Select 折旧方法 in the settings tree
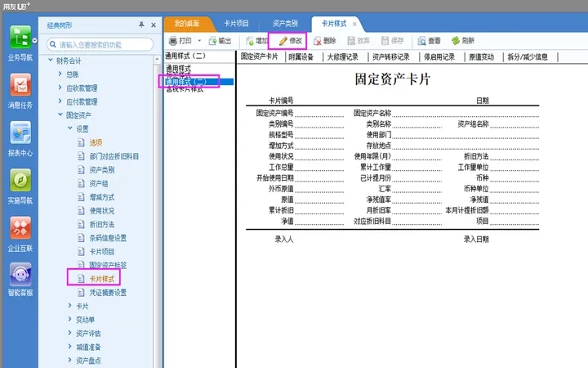The image size is (588, 368). tap(101, 224)
